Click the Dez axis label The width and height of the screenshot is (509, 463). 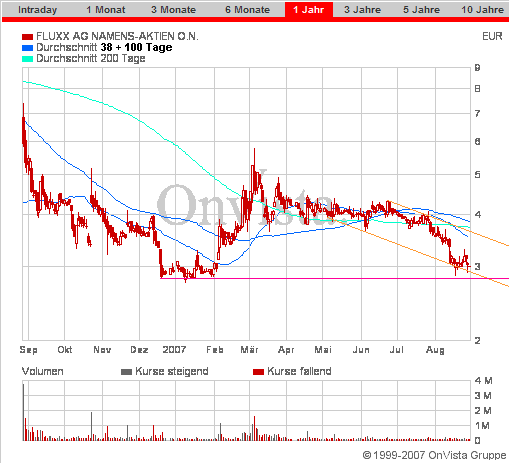pyautogui.click(x=139, y=349)
